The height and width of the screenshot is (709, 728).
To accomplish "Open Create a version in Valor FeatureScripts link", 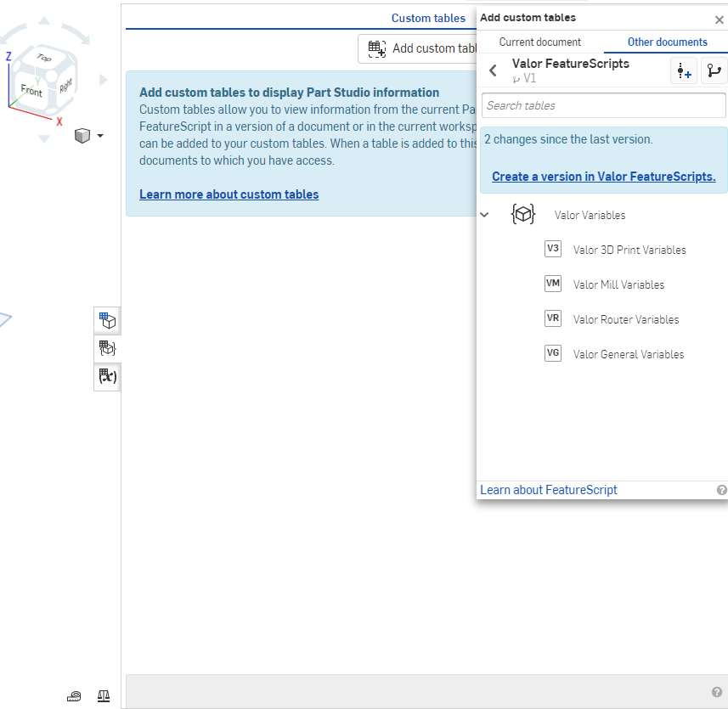I will (x=604, y=177).
